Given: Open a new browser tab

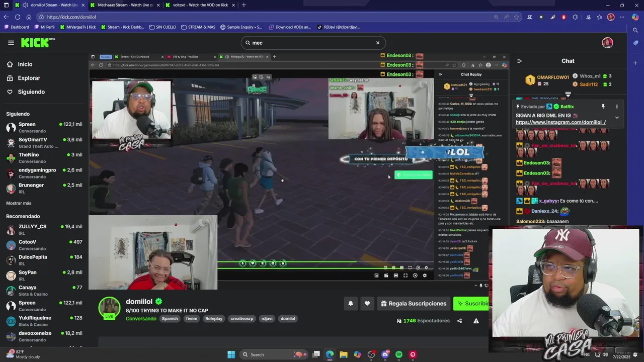Looking at the screenshot, I should [244, 5].
